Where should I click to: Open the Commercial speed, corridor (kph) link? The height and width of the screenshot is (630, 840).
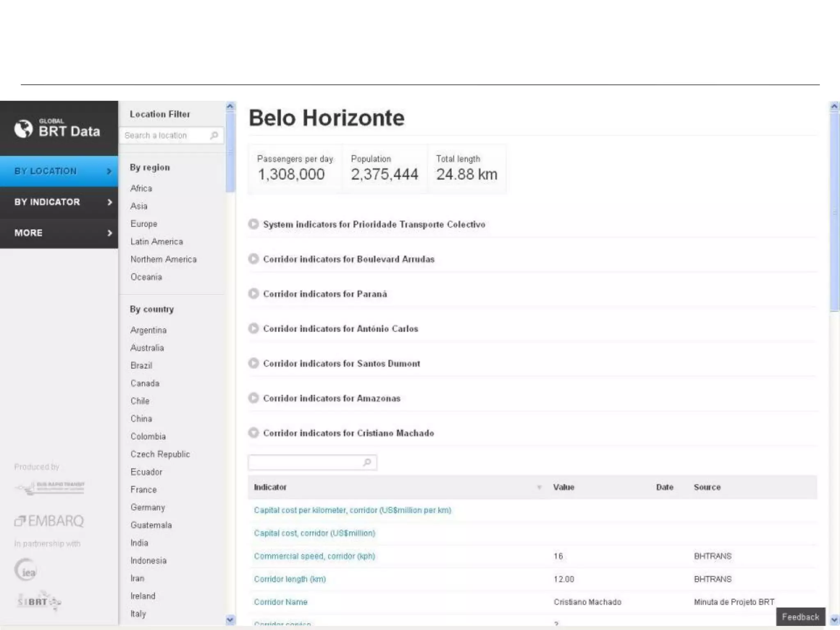(x=314, y=556)
